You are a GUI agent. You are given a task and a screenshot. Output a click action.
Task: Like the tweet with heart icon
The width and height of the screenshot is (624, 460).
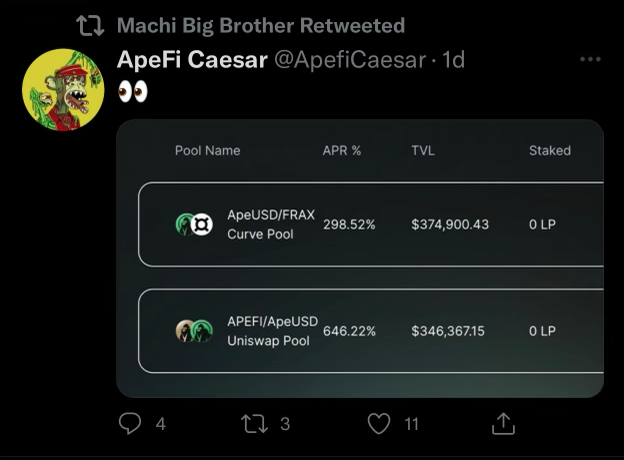[378, 424]
